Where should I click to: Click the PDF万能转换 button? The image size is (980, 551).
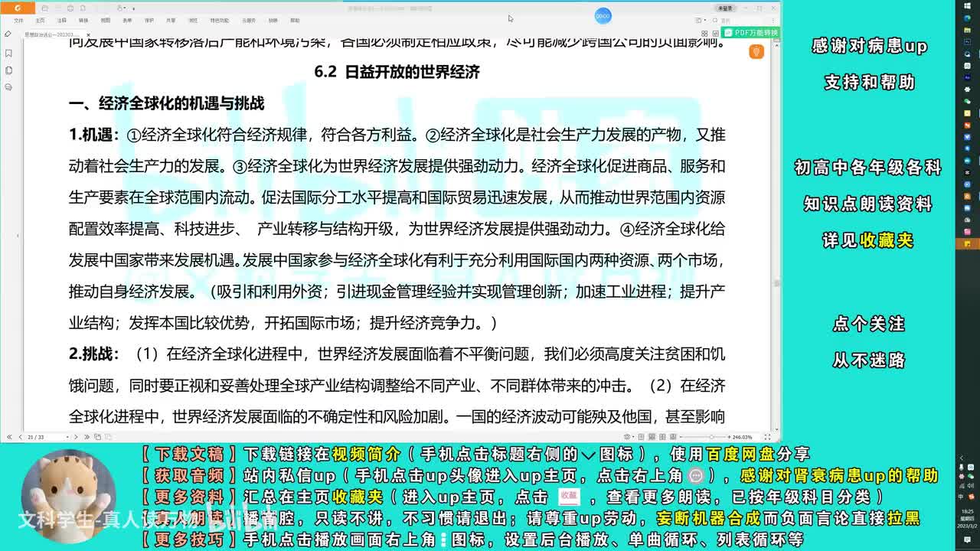(750, 33)
